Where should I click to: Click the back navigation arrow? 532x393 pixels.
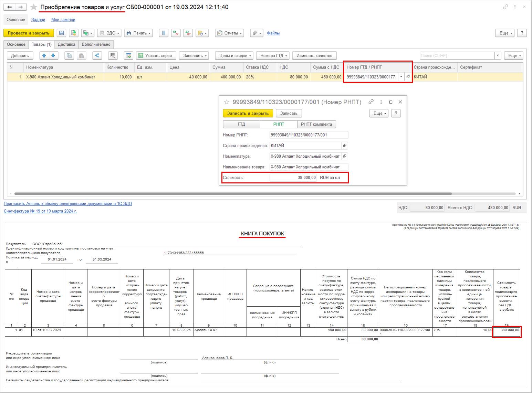(x=10, y=7)
